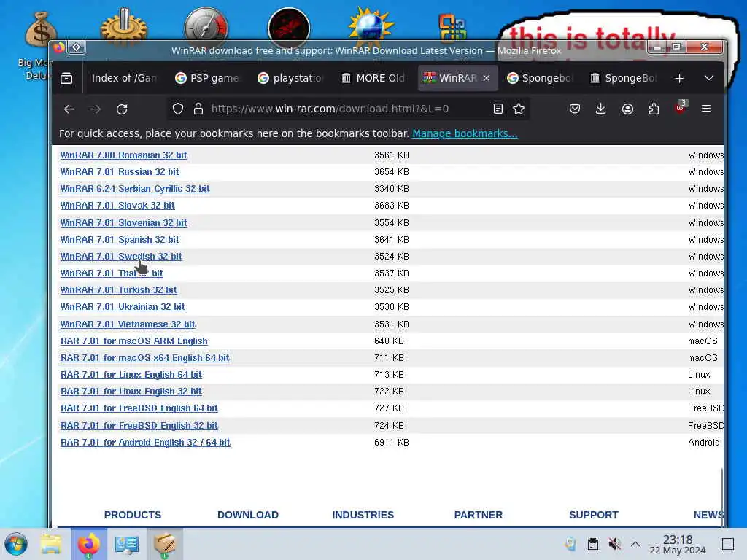Screen dimensions: 747x560
Task: Open Manage bookmarks link
Action: pyautogui.click(x=465, y=133)
